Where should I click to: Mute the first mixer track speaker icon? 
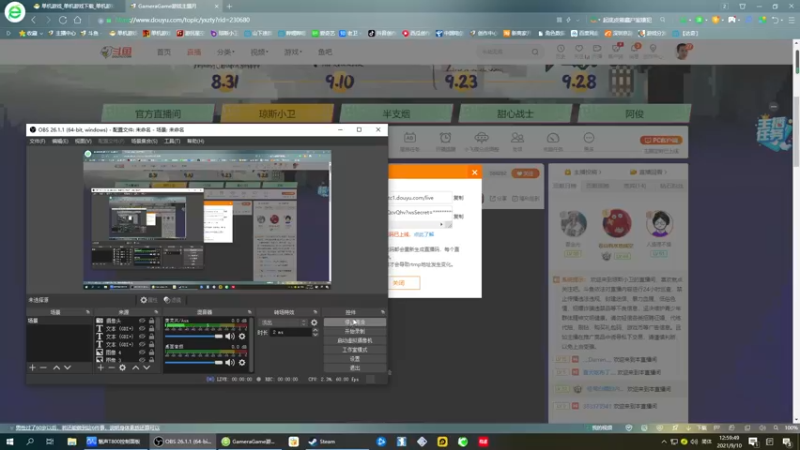click(x=230, y=336)
